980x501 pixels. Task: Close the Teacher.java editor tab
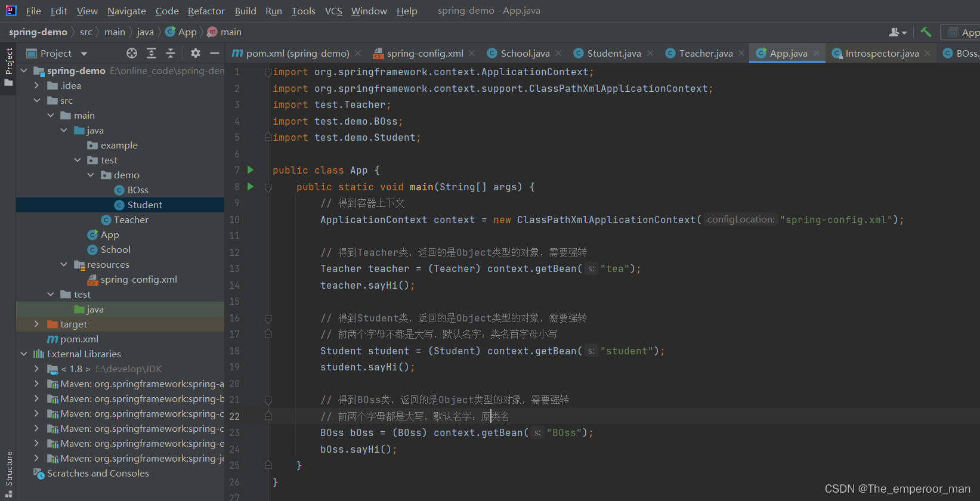[741, 53]
